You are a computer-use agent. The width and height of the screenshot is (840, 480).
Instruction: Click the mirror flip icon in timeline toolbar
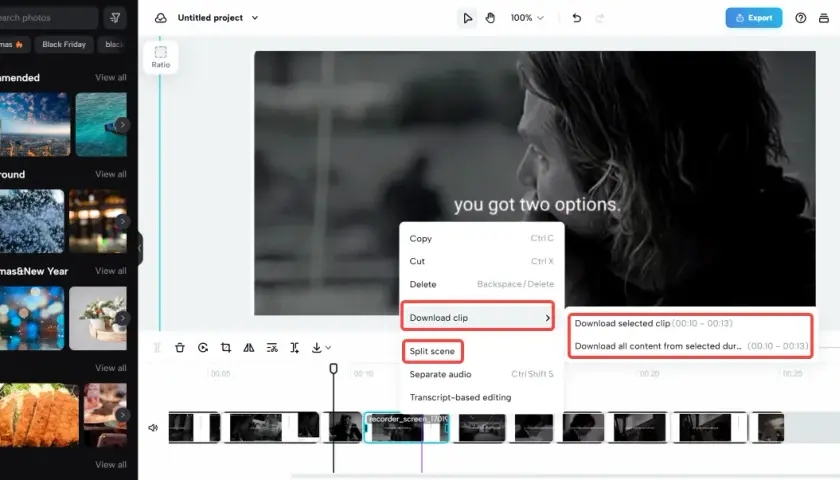pyautogui.click(x=249, y=348)
